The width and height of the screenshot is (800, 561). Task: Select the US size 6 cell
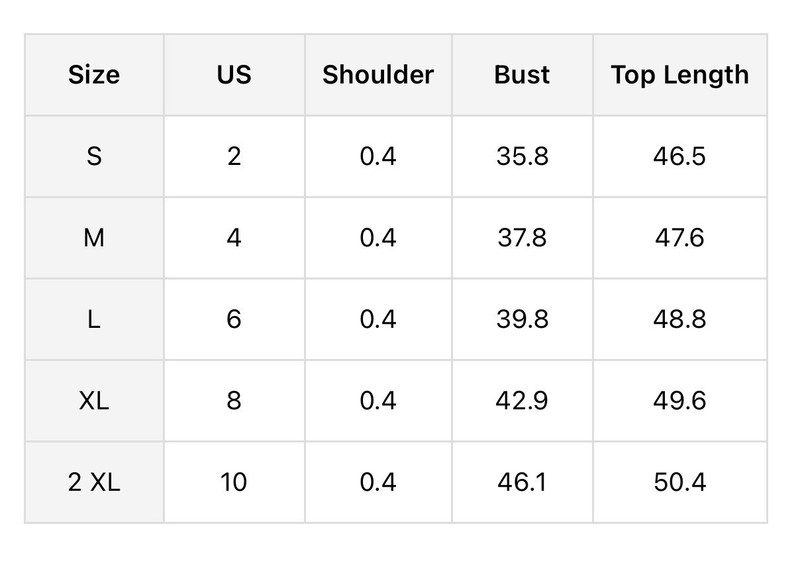coord(234,319)
